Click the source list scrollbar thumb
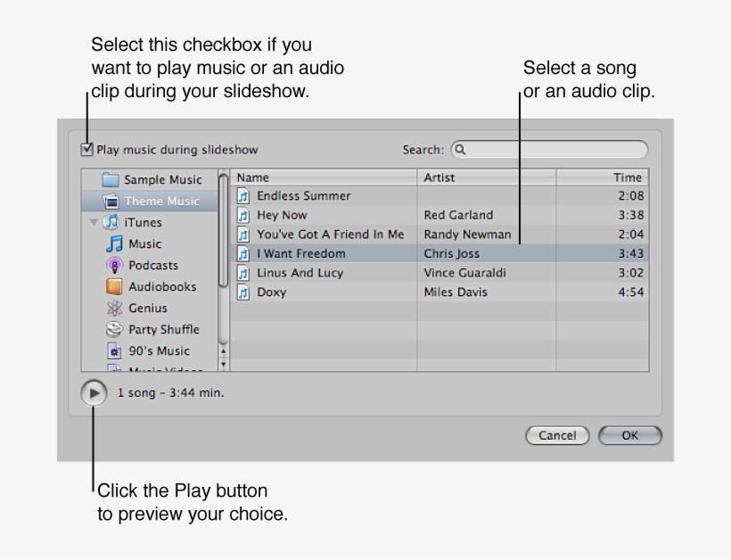The width and height of the screenshot is (731, 560). (223, 230)
